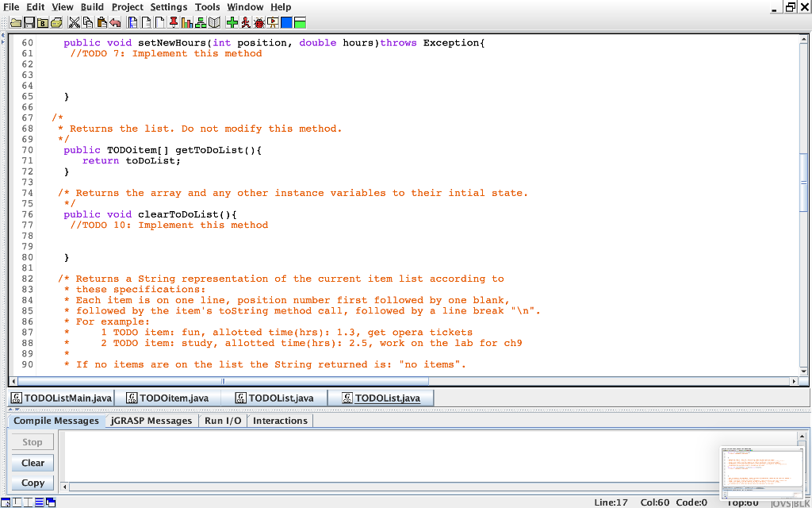The height and width of the screenshot is (508, 812).
Task: Open the Window menu
Action: coord(246,7)
